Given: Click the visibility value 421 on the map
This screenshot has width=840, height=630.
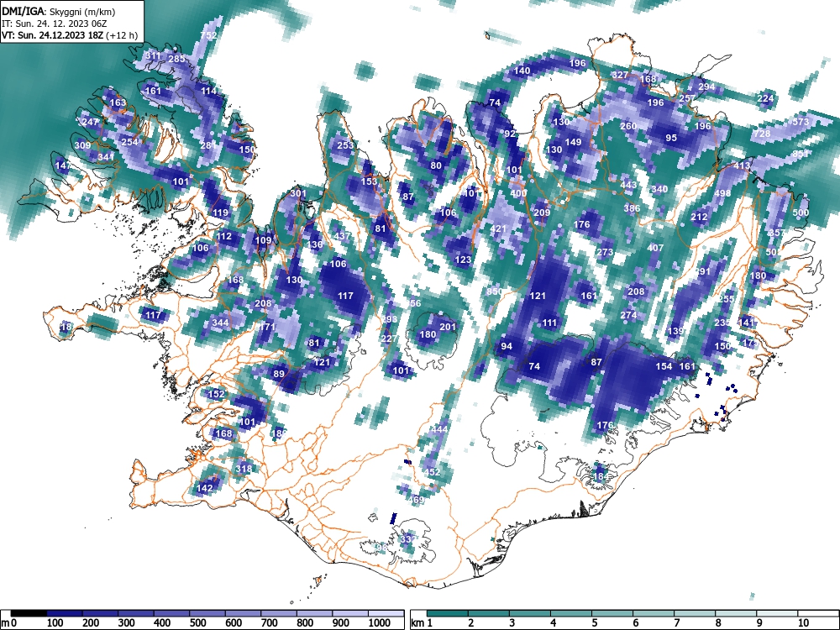Looking at the screenshot, I should (x=498, y=228).
